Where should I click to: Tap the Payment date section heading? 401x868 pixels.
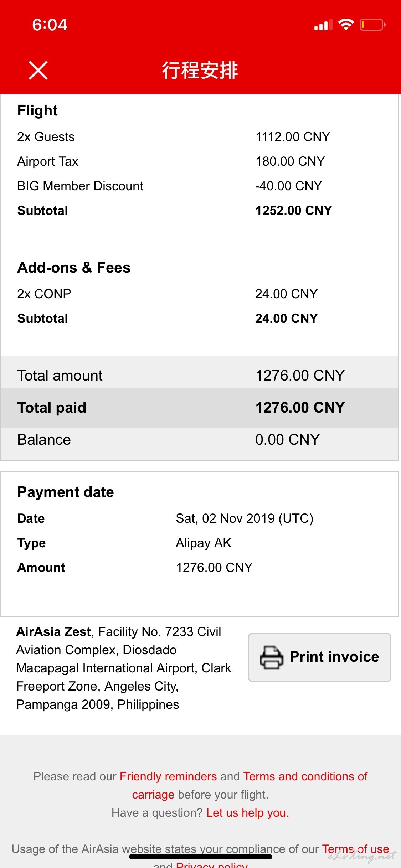click(x=66, y=492)
